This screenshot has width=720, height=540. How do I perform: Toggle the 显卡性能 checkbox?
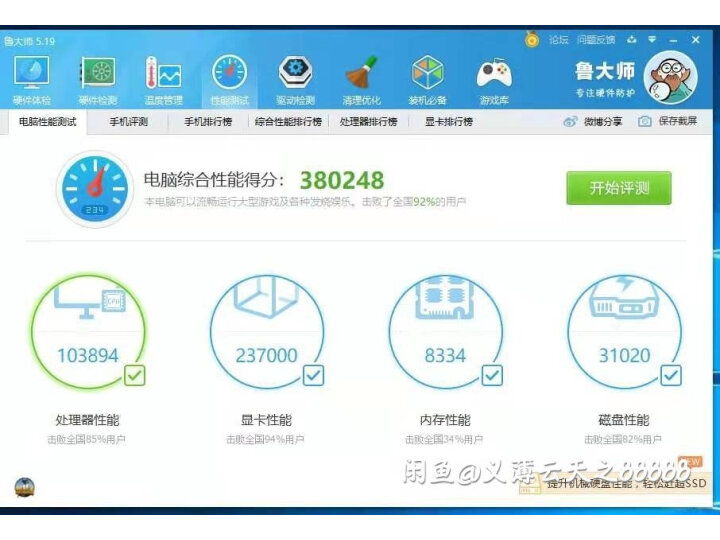point(314,376)
